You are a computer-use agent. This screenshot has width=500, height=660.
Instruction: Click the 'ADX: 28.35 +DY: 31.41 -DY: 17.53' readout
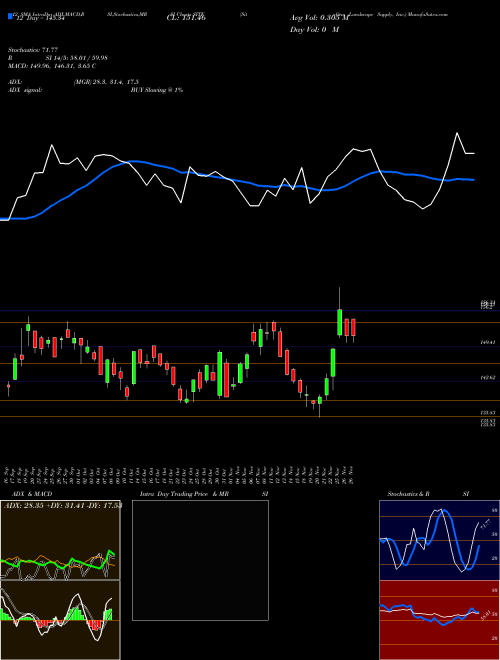pos(62,505)
